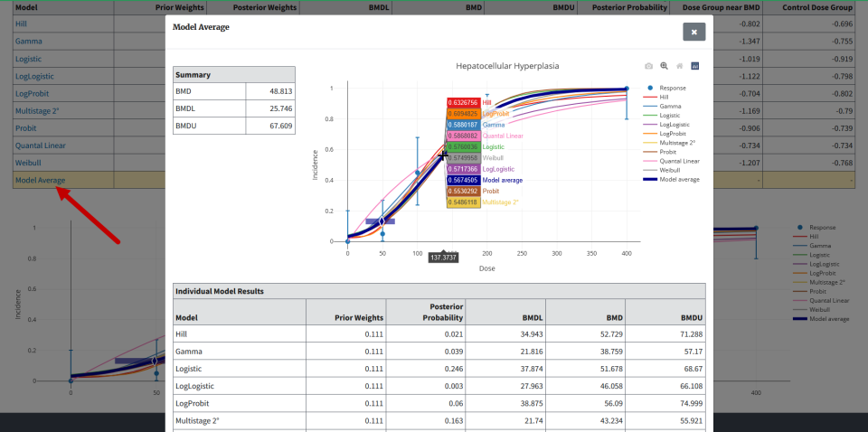Hide Multistage 2° curve in dialog legend

677,143
